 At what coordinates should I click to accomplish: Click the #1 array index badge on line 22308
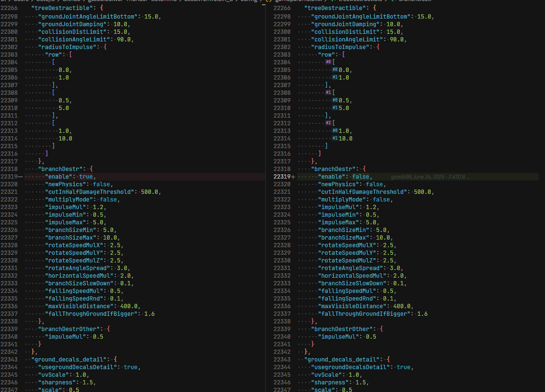[328, 93]
